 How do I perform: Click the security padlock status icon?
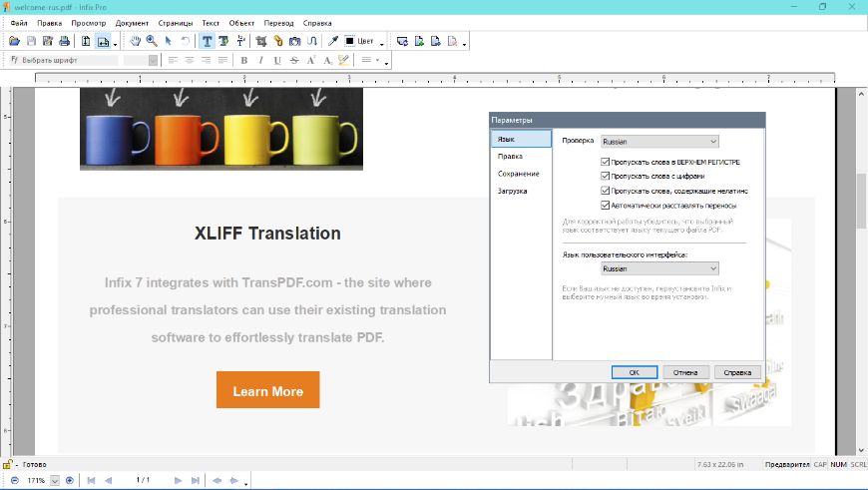click(x=7, y=464)
